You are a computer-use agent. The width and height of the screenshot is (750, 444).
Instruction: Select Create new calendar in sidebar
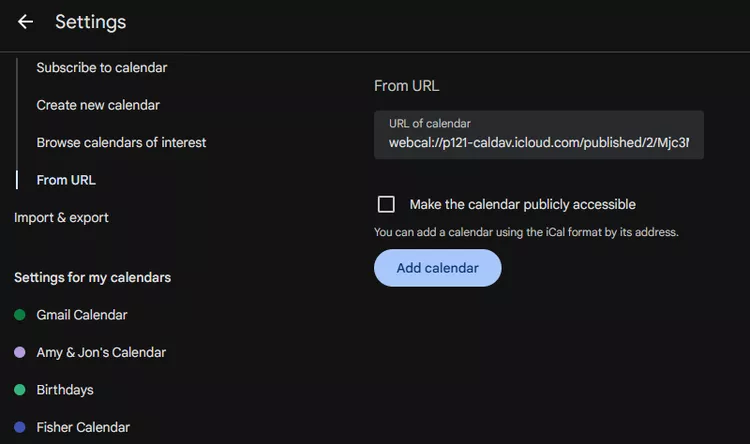point(98,105)
